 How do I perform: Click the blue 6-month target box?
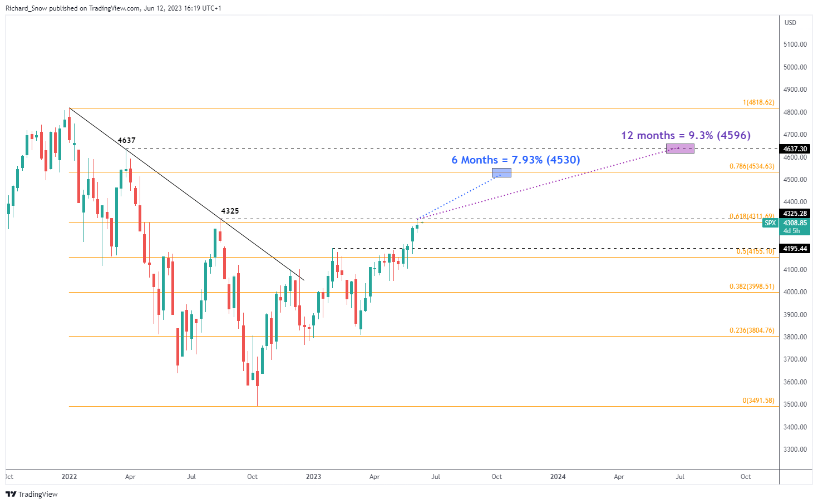click(x=501, y=173)
